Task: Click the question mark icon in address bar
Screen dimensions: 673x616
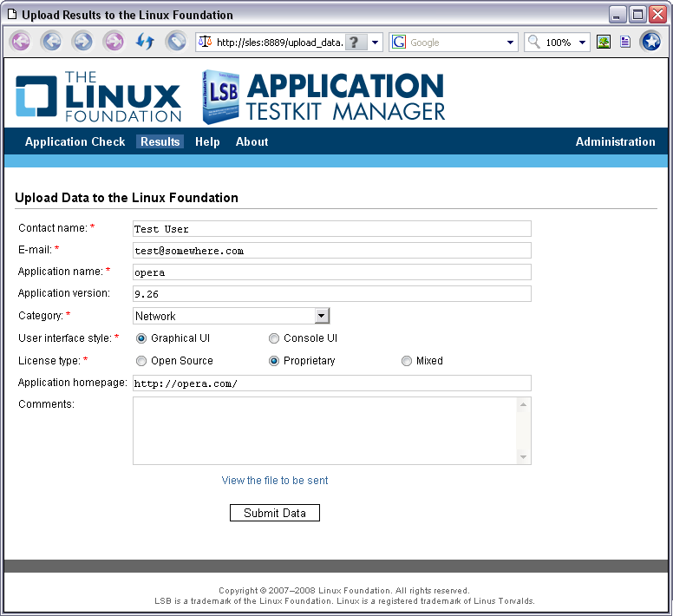Action: (355, 42)
